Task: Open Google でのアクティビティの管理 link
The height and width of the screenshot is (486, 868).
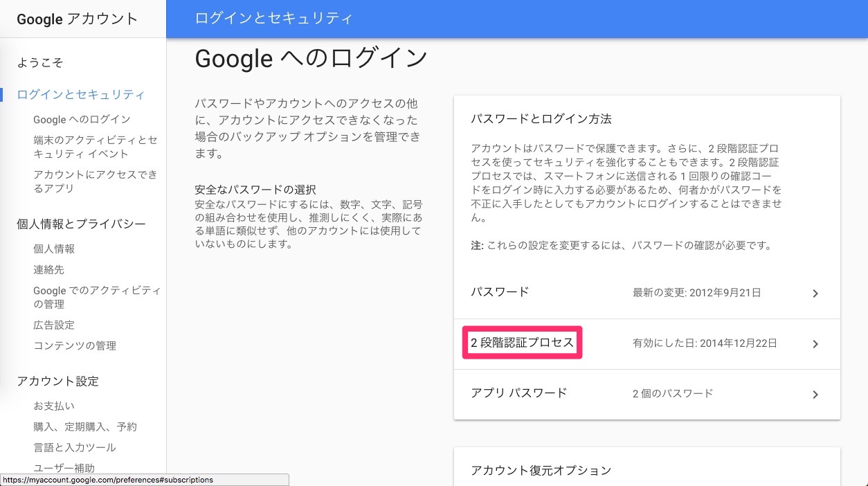Action: tap(97, 297)
